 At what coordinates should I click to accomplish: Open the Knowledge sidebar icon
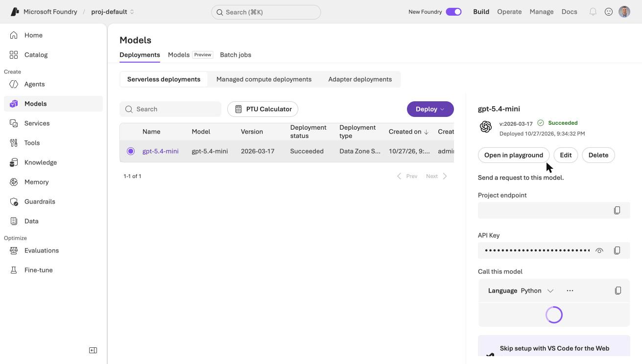tap(14, 162)
